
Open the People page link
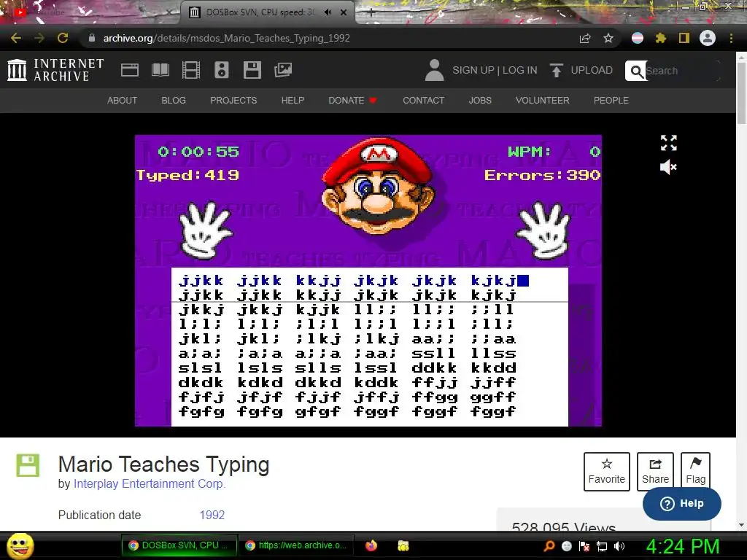[611, 101]
